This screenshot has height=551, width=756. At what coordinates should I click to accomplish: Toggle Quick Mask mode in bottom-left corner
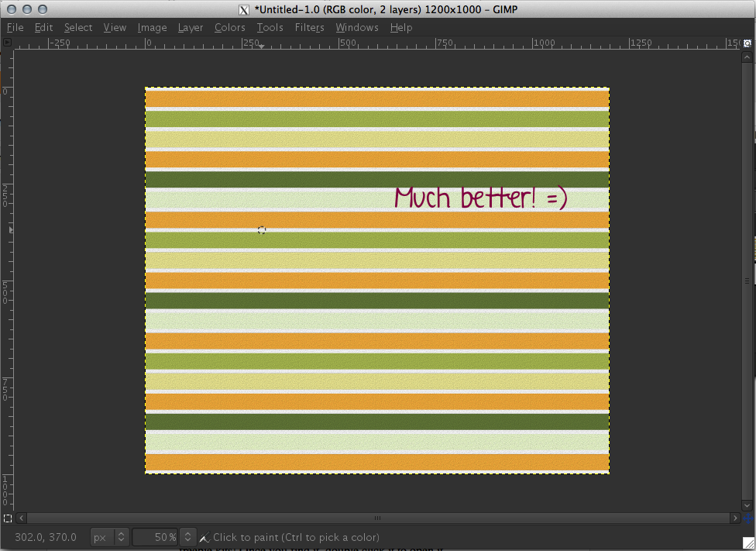click(x=8, y=518)
